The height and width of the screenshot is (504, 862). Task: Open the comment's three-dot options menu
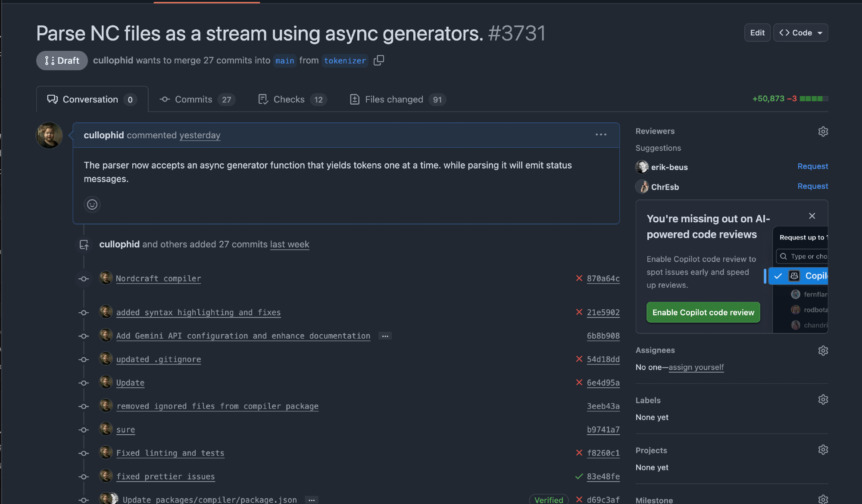pyautogui.click(x=601, y=135)
